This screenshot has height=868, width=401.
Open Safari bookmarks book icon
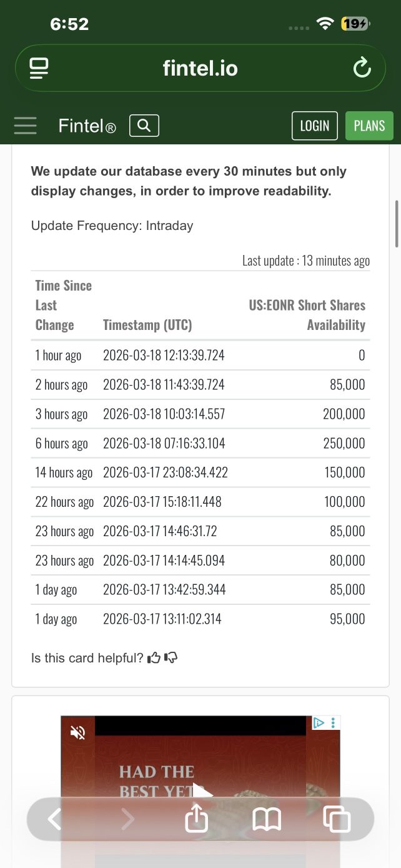click(x=267, y=819)
